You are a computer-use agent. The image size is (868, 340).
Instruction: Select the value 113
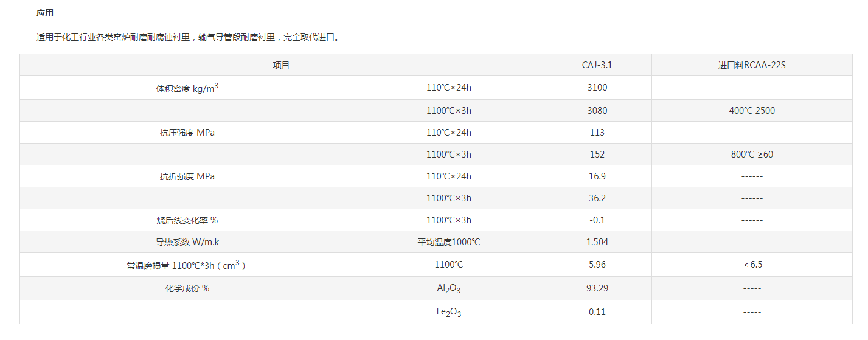click(x=597, y=133)
